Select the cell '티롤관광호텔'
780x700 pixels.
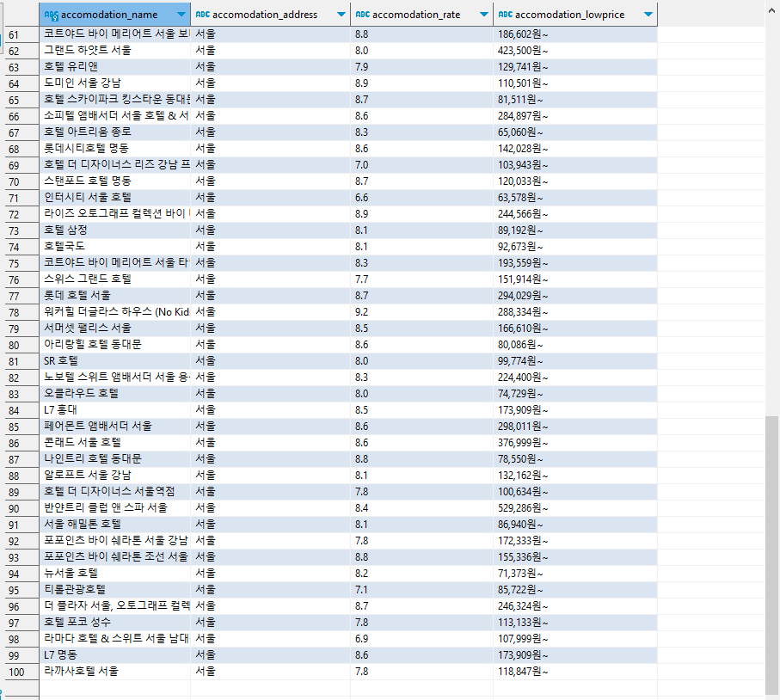[115, 590]
